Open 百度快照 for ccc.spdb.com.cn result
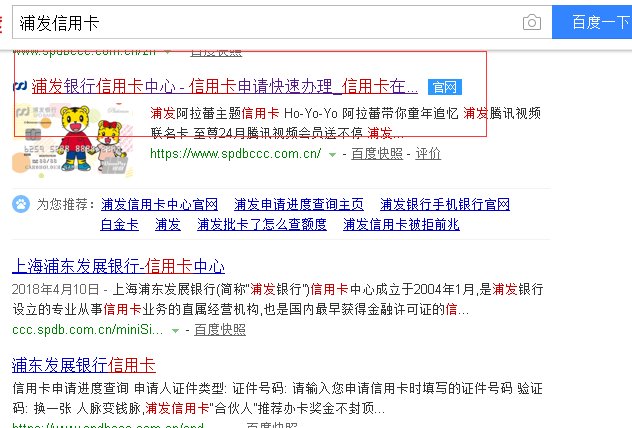 [220, 330]
